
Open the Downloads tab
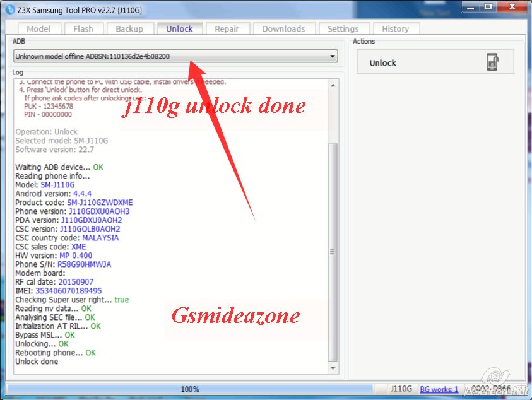pyautogui.click(x=283, y=29)
